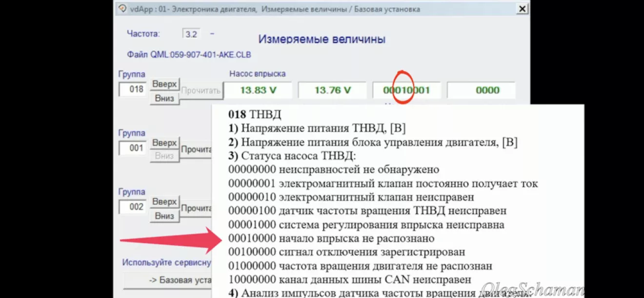The image size is (644, 298).
Task: Switch to Базовая установка mode
Action: [x=168, y=280]
